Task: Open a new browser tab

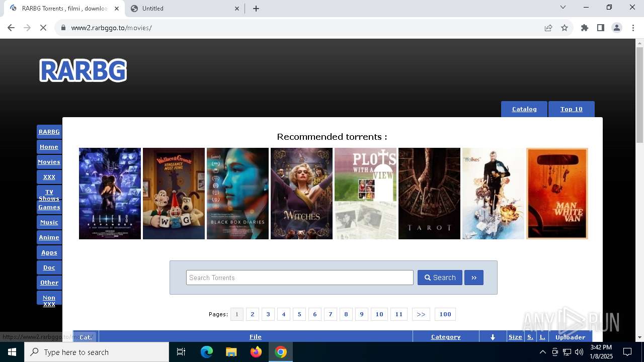Action: pos(256,8)
